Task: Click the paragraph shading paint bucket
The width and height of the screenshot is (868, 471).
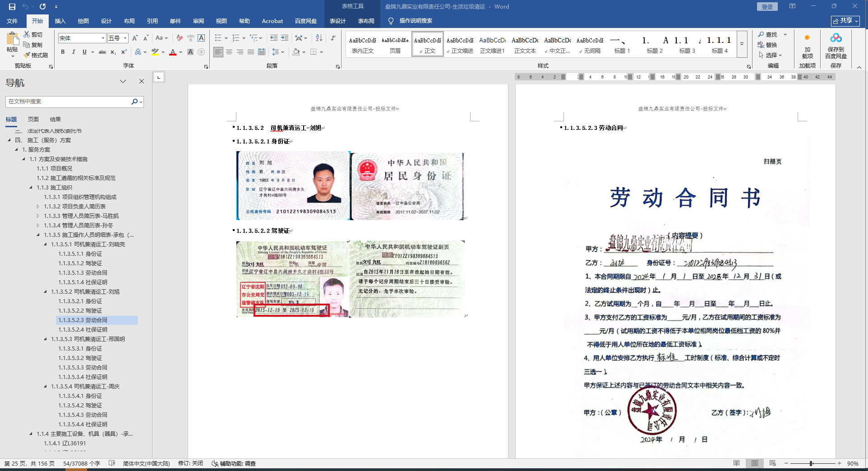Action: click(296, 52)
